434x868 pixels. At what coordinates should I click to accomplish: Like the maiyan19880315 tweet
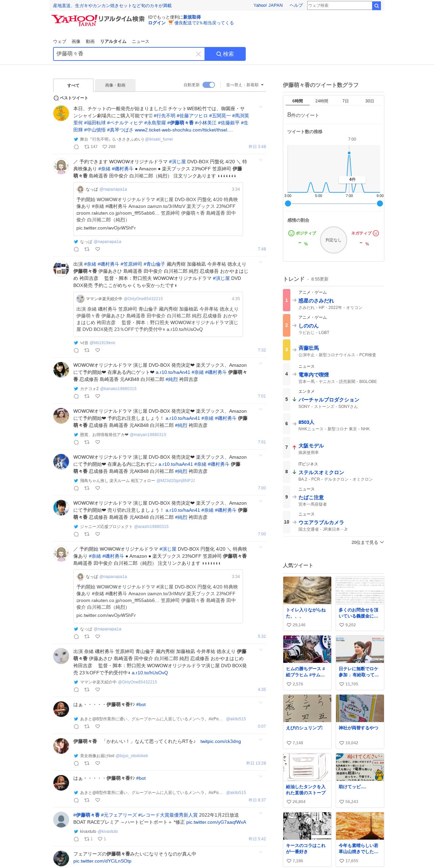98,442
